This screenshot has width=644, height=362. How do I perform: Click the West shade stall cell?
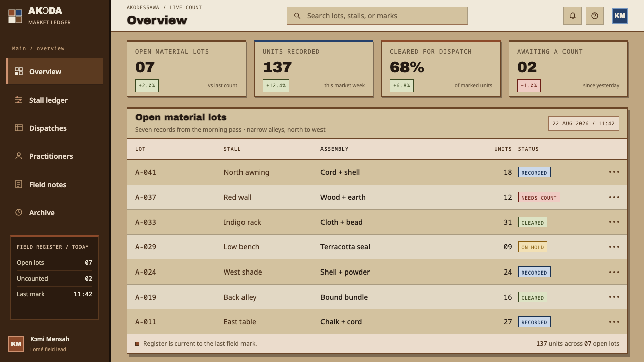tap(243, 272)
